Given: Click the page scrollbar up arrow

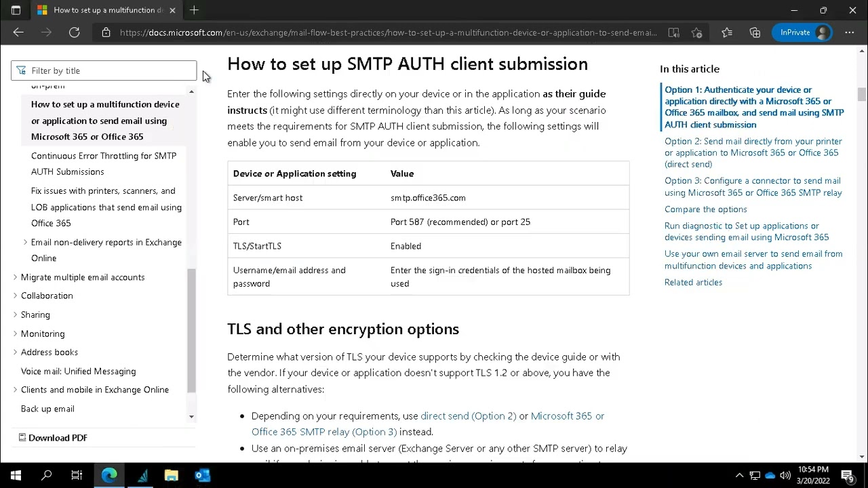Looking at the screenshot, I should coord(863,51).
